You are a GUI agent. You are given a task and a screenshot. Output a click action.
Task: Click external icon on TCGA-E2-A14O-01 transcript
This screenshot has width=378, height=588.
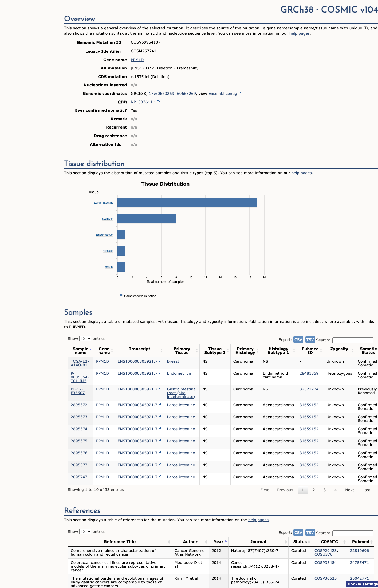(x=160, y=361)
